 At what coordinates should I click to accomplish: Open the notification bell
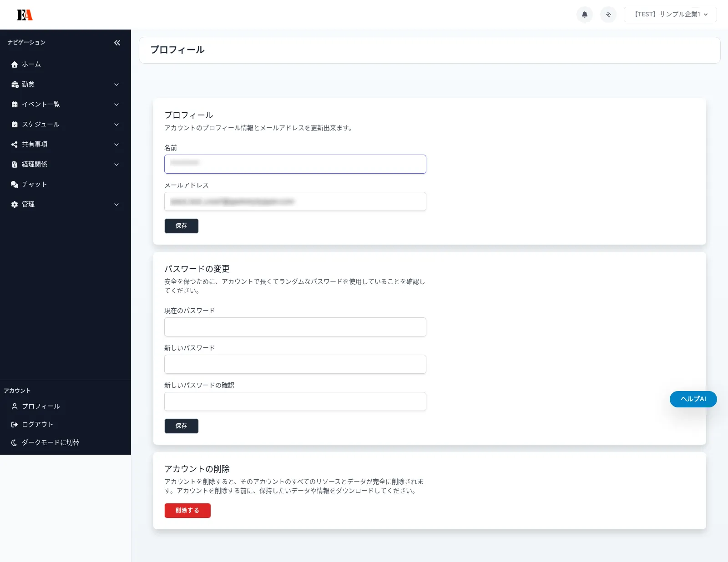pyautogui.click(x=585, y=15)
